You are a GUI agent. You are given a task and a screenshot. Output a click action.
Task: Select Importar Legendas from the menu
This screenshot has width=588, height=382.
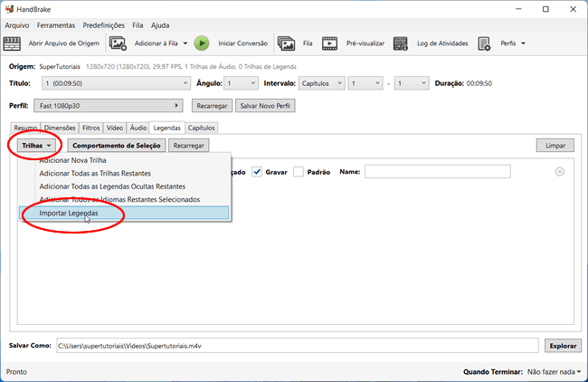(69, 213)
